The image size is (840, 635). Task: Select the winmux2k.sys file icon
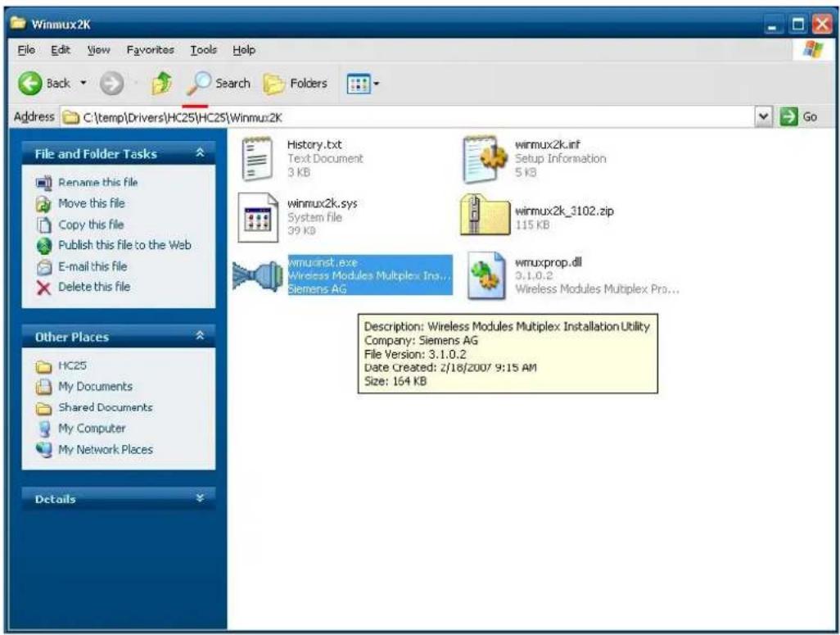coord(258,217)
